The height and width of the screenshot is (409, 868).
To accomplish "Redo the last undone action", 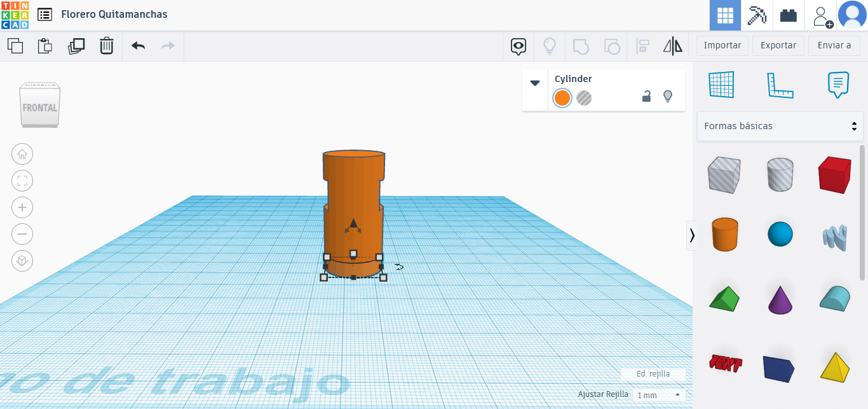I will click(x=168, y=46).
